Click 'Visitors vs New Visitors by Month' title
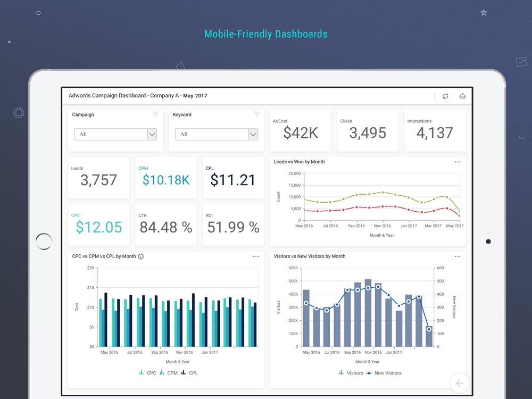This screenshot has width=532, height=399. 310,256
